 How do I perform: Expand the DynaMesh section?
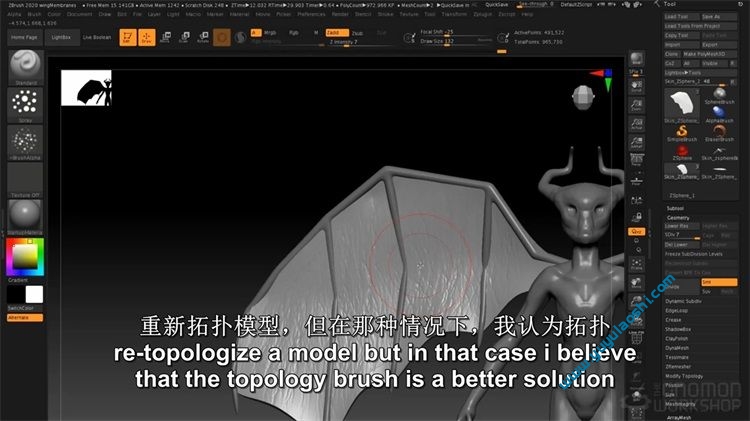click(677, 348)
